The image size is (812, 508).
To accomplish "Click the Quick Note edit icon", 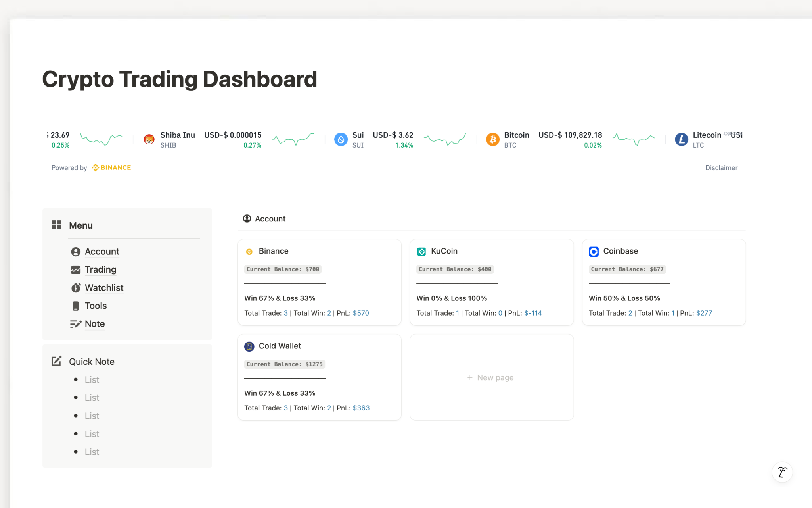I will [57, 361].
